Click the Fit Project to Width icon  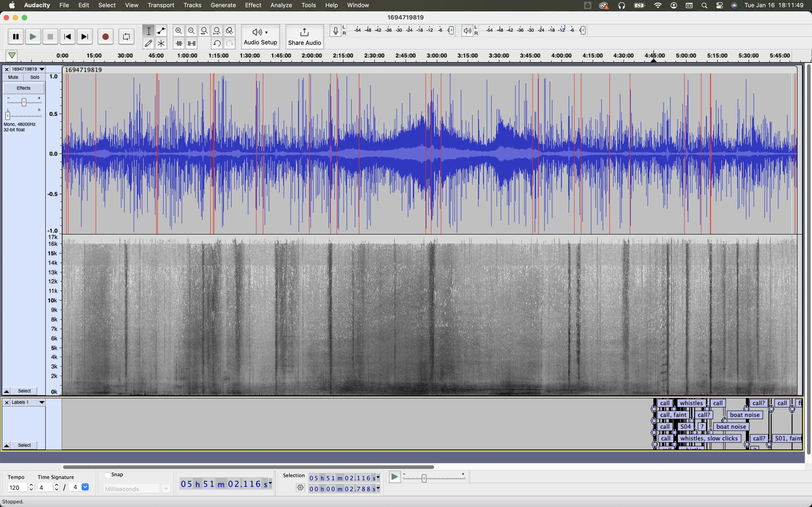(x=217, y=31)
